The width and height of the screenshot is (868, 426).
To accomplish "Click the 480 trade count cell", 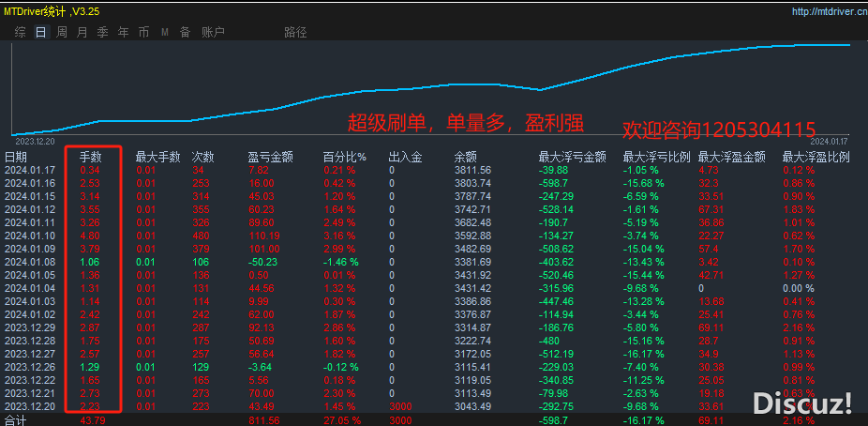I will pos(201,236).
